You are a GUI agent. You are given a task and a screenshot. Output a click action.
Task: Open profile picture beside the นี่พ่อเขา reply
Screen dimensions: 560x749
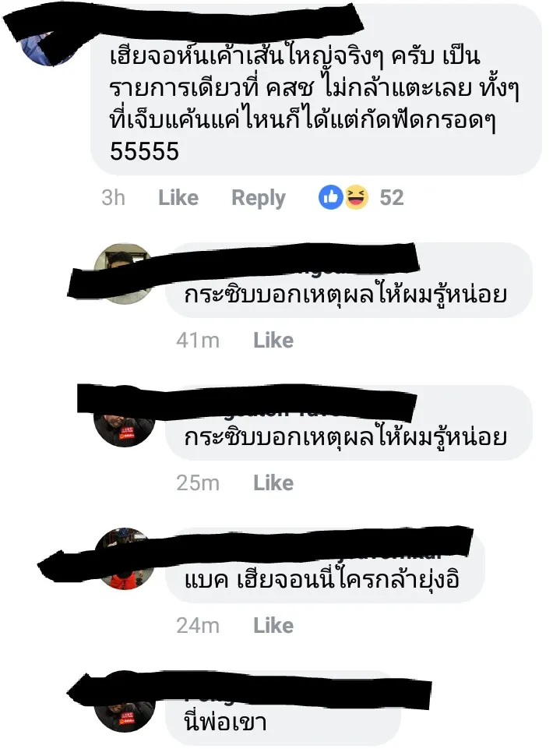click(x=124, y=701)
